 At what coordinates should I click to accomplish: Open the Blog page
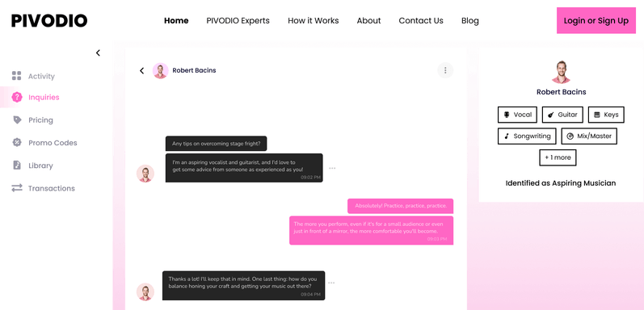tap(469, 20)
